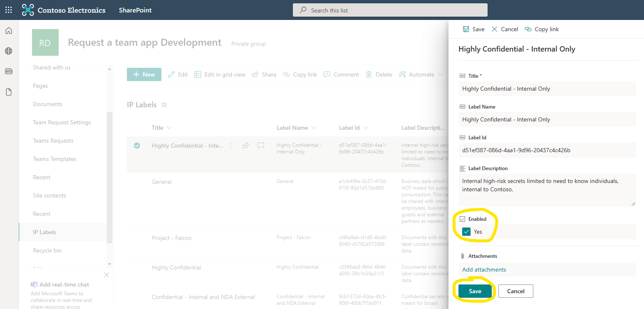
Task: Click the Cancel button at panel bottom
Action: pos(516,291)
